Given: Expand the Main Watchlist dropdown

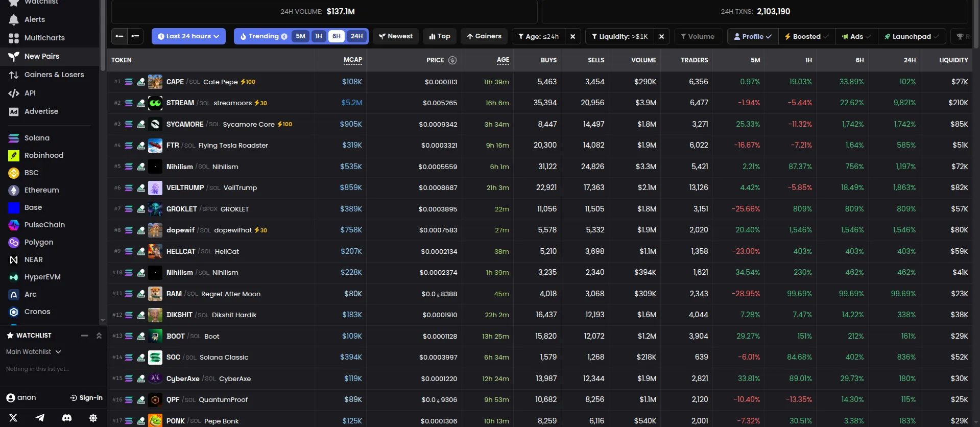Looking at the screenshot, I should 33,352.
